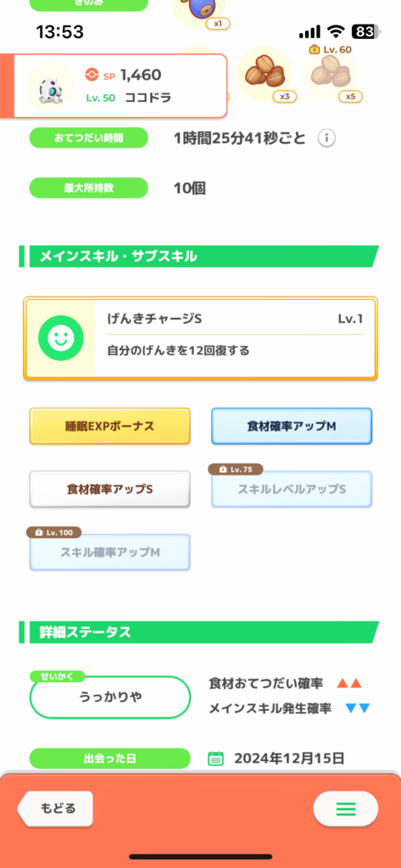
Task: Open the hamburger menu button
Action: click(346, 810)
